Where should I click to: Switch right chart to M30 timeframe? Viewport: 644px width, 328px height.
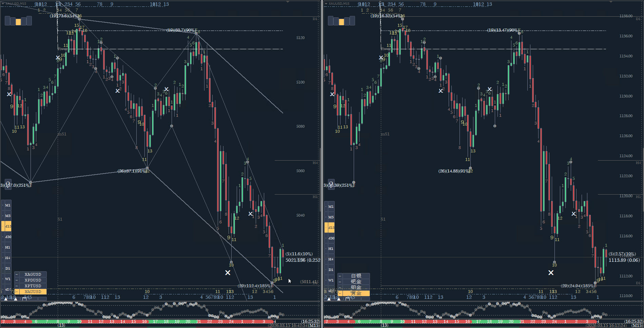pos(331,238)
